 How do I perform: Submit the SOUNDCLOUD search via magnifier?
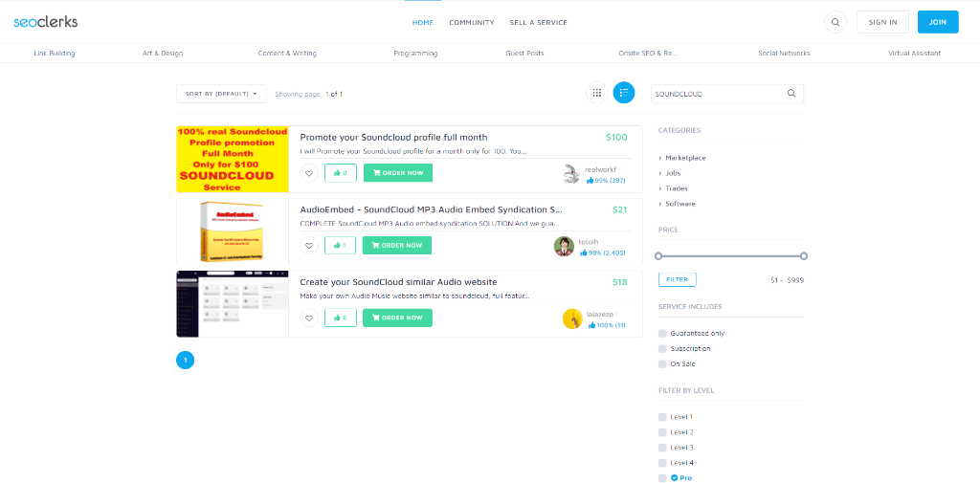(791, 93)
